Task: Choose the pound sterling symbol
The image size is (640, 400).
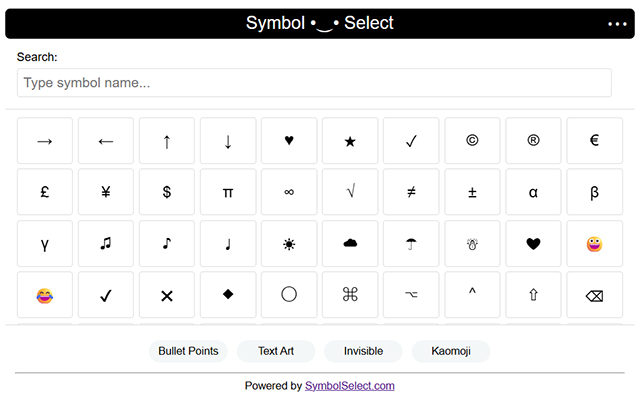Action: 45,192
